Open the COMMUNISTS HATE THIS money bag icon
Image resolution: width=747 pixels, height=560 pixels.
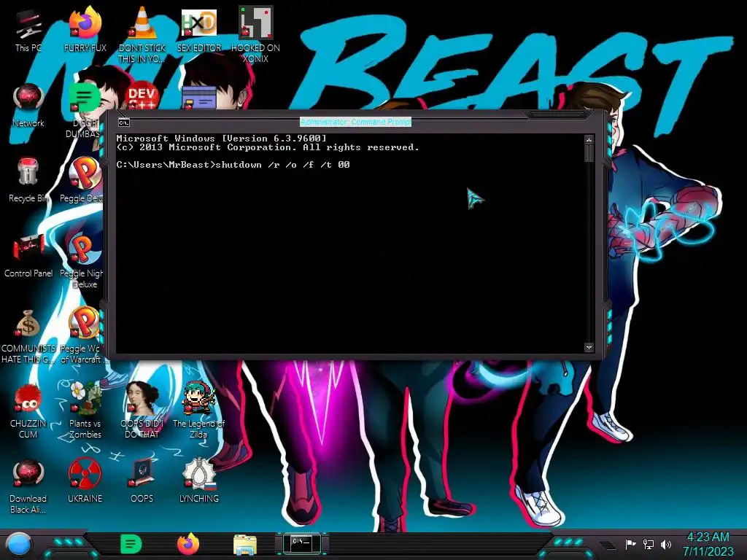[x=28, y=335]
